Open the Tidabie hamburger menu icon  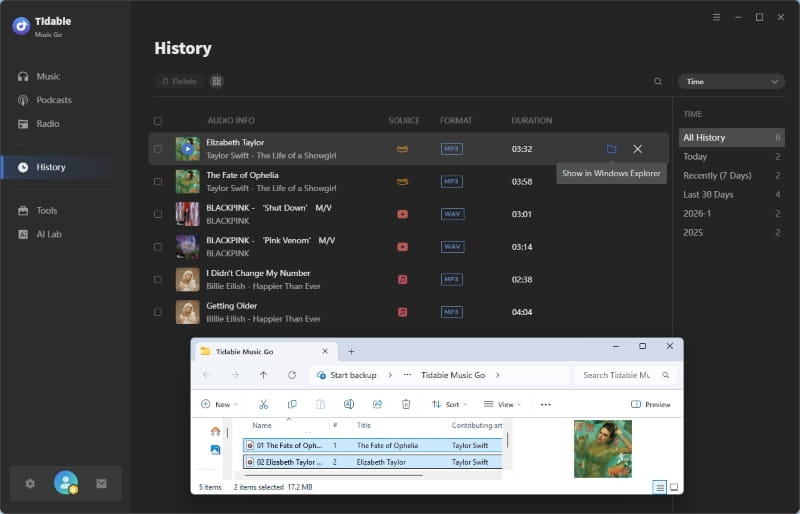(716, 17)
